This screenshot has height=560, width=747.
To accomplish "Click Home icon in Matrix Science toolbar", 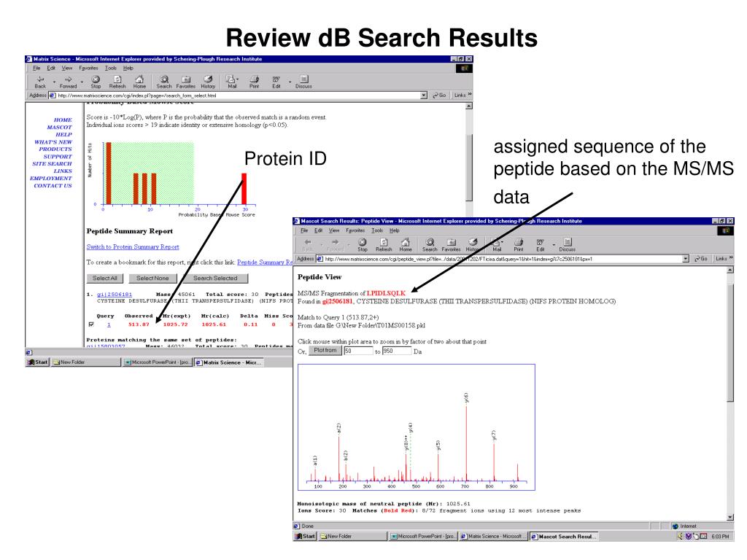I will [139, 82].
